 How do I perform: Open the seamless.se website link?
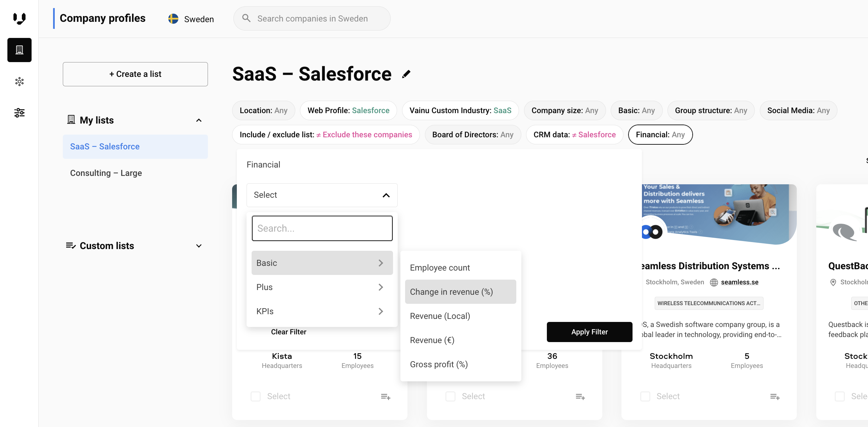739,282
